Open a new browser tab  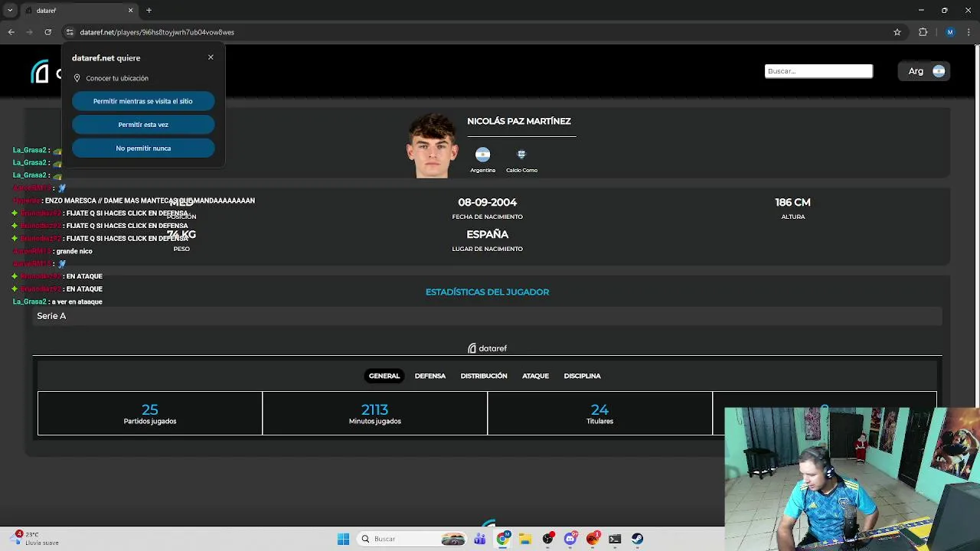point(149,11)
